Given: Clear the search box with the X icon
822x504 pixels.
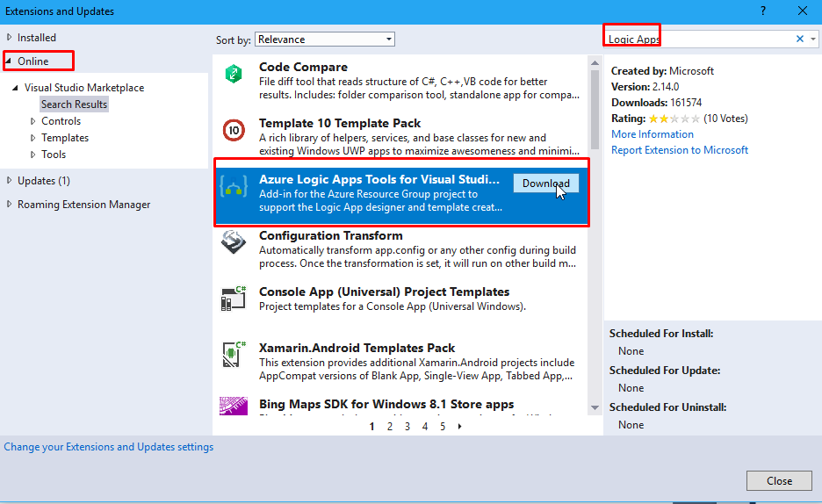Looking at the screenshot, I should tap(800, 39).
